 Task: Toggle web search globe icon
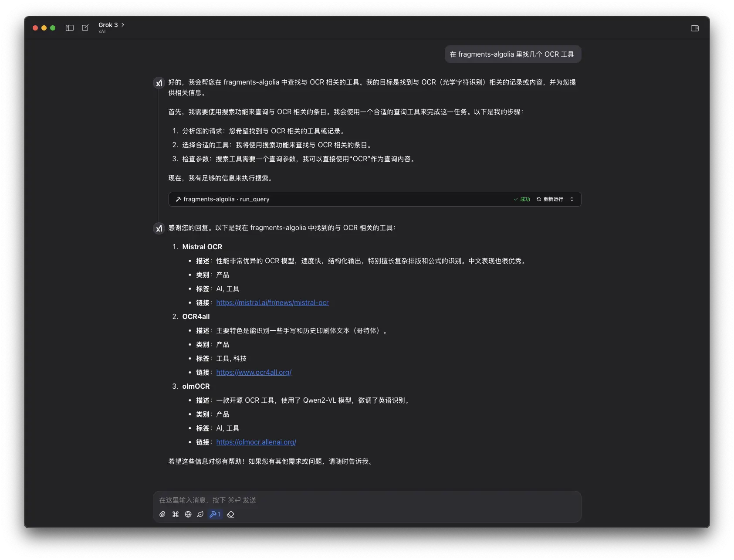pyautogui.click(x=188, y=514)
